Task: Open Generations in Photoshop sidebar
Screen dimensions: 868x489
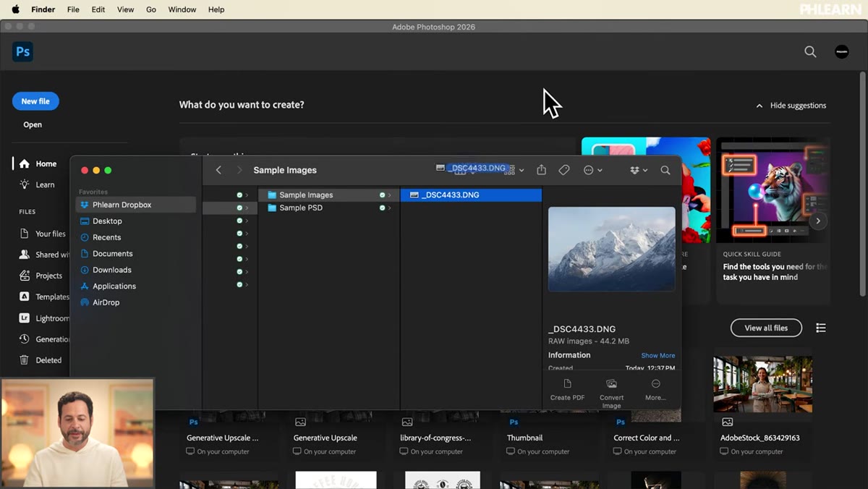Action: pyautogui.click(x=43, y=339)
